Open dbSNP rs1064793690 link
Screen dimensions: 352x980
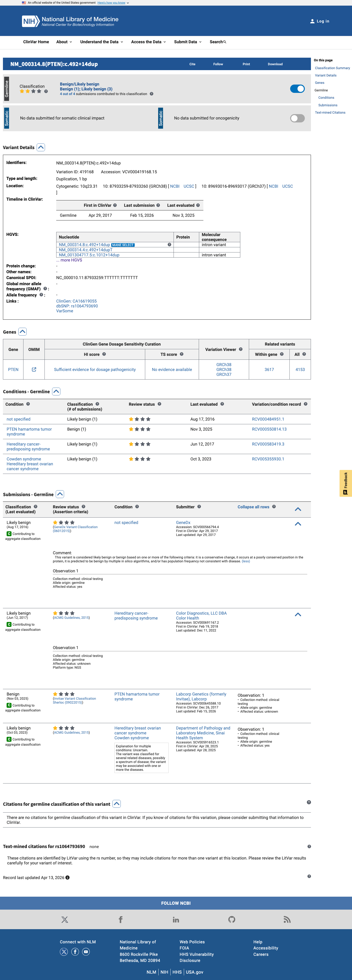click(x=77, y=306)
